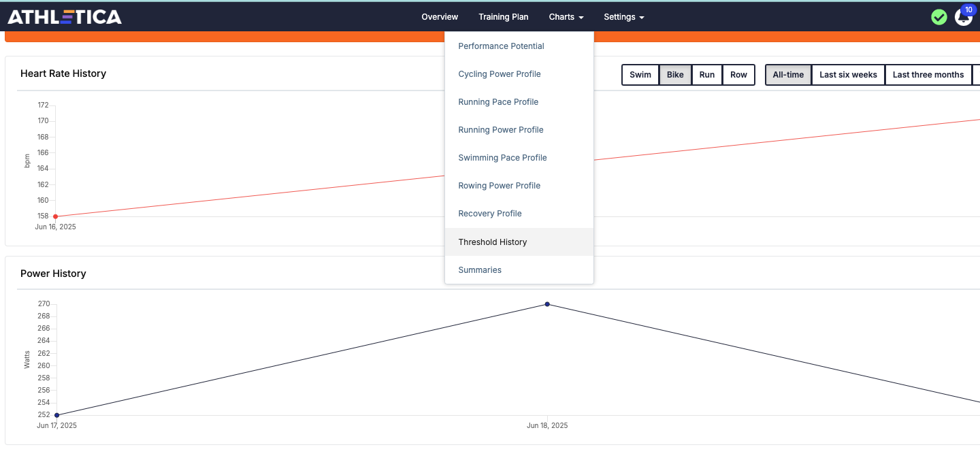
Task: Open Summaries from the Charts menu
Action: pyautogui.click(x=519, y=270)
